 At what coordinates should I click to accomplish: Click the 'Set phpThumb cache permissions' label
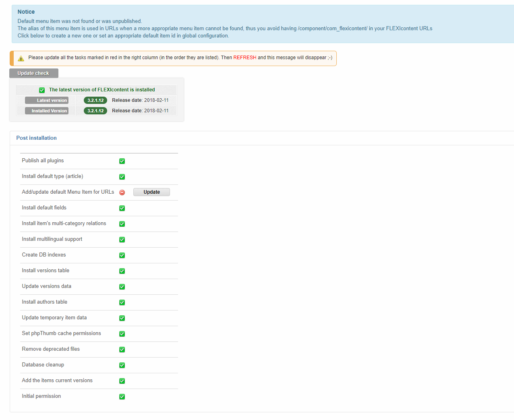coord(62,333)
